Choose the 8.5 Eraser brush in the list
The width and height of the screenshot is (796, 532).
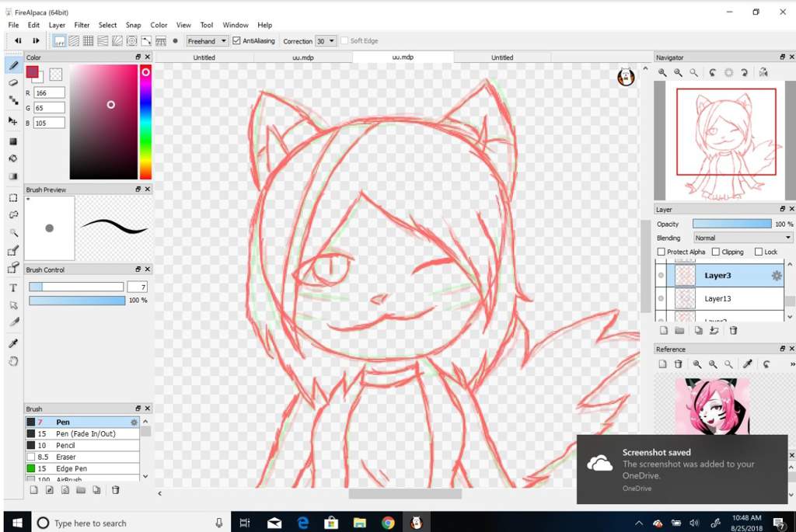[x=82, y=457]
